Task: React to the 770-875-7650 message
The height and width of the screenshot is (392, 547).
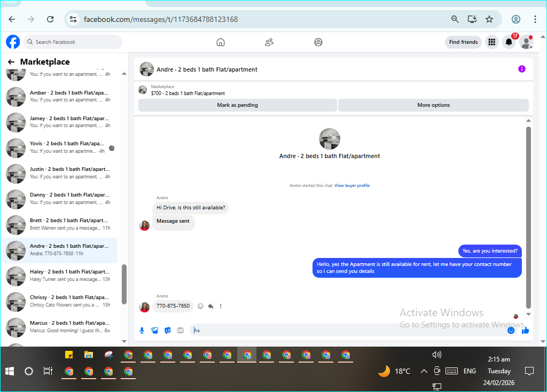Action: tap(200, 306)
